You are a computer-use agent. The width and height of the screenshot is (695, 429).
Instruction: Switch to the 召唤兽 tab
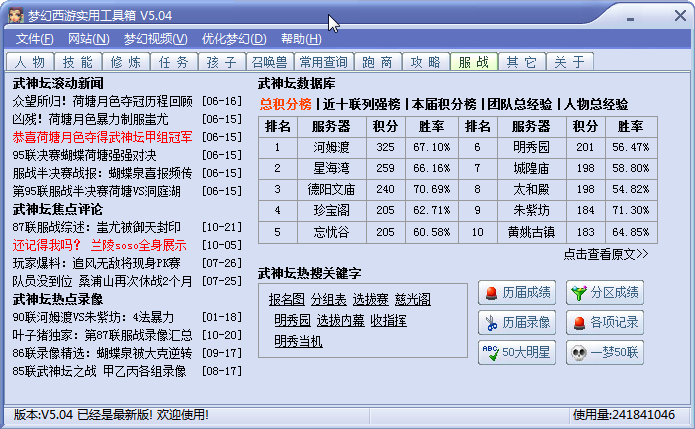pos(270,62)
